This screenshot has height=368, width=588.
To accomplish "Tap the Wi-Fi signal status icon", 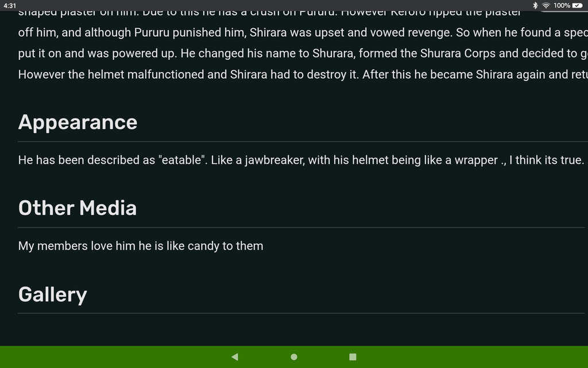I will coord(546,5).
